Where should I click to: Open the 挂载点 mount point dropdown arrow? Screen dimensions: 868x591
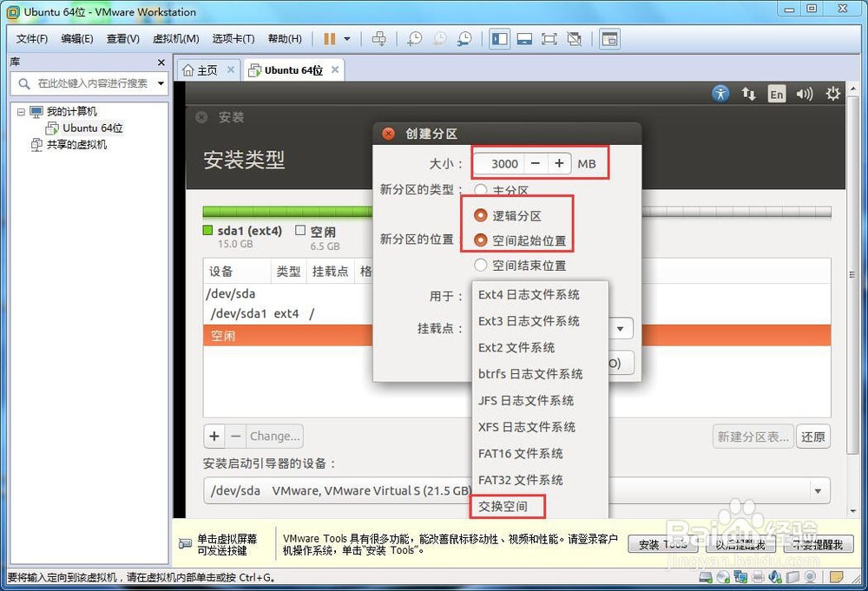point(621,329)
